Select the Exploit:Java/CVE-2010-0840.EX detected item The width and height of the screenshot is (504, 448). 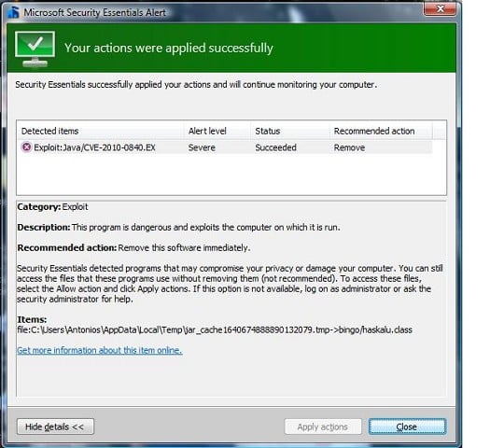coord(227,147)
